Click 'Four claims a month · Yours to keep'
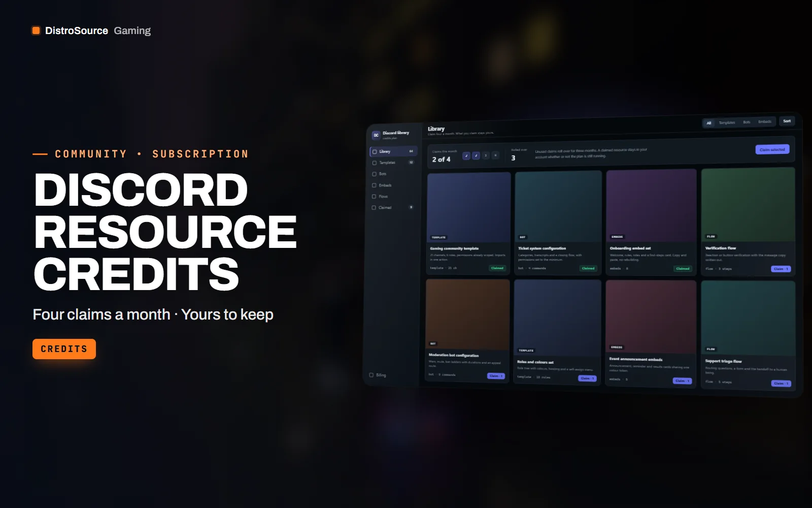The height and width of the screenshot is (508, 812). 153,314
